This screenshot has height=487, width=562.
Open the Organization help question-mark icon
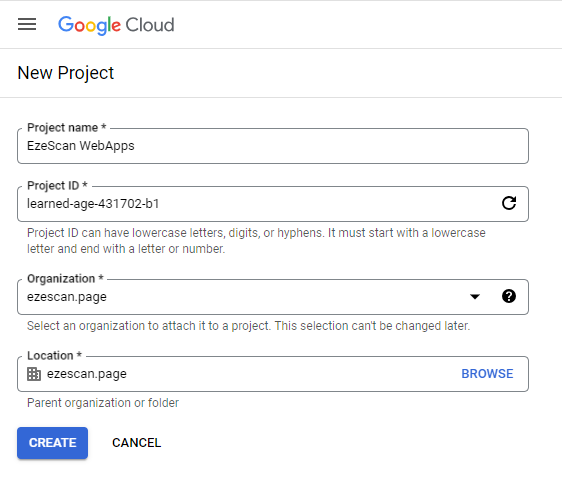point(509,296)
